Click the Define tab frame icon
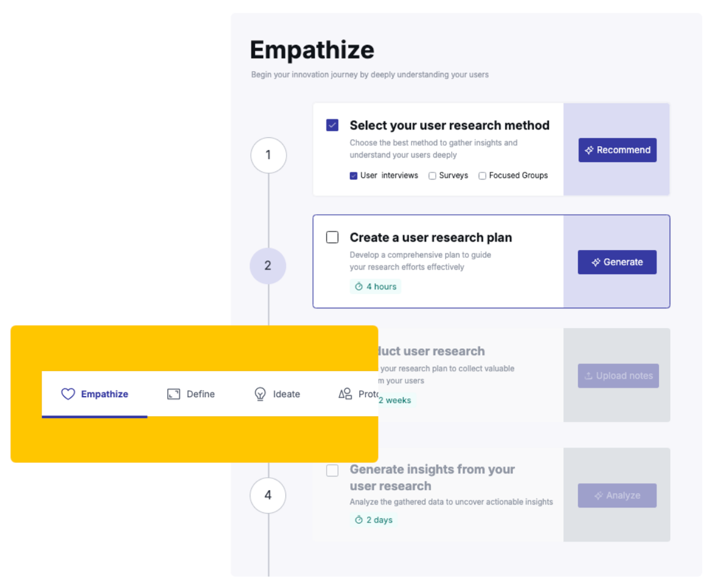Screen dimensions: 712x588 click(174, 394)
